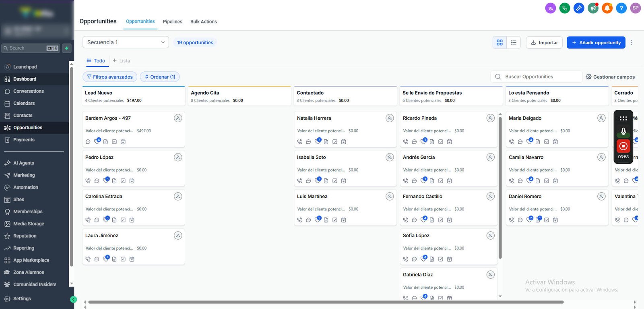
Task: Open the Ordenar (1) sort options
Action: pyautogui.click(x=160, y=77)
